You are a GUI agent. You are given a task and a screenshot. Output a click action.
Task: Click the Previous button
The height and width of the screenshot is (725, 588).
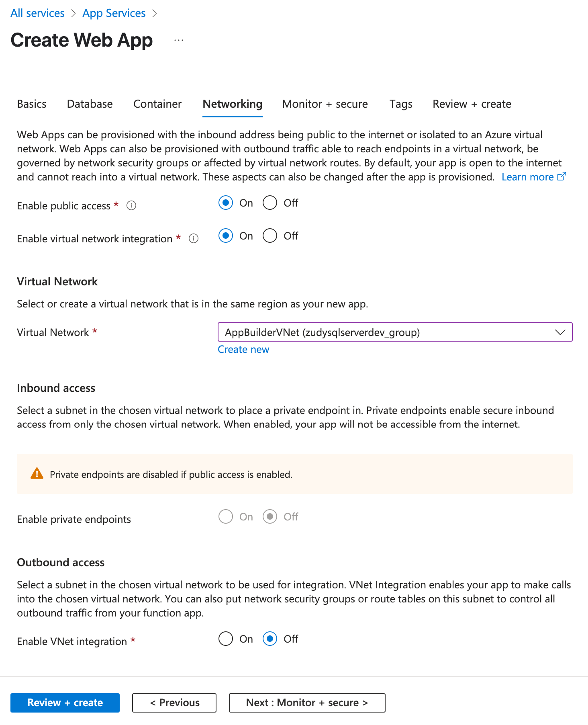[x=174, y=703]
